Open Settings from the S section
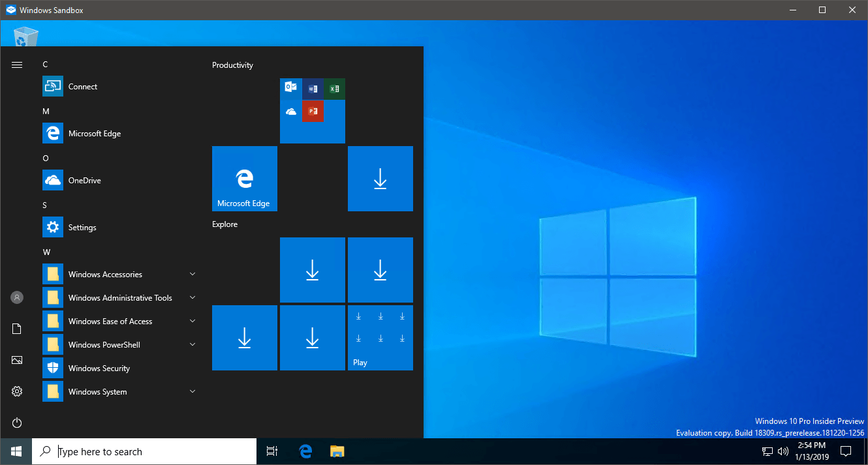This screenshot has width=868, height=465. pyautogui.click(x=119, y=227)
